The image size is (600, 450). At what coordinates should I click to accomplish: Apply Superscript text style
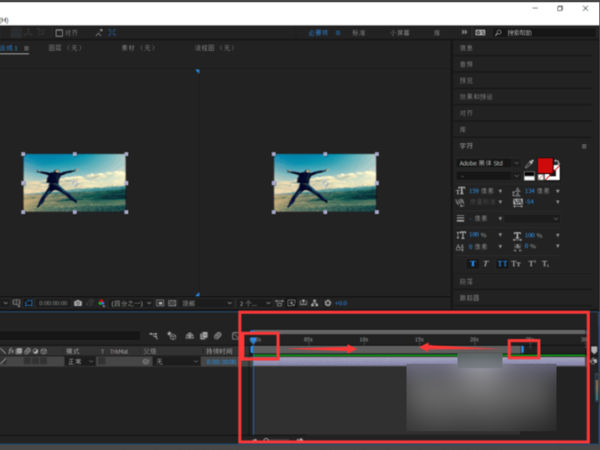tap(533, 264)
